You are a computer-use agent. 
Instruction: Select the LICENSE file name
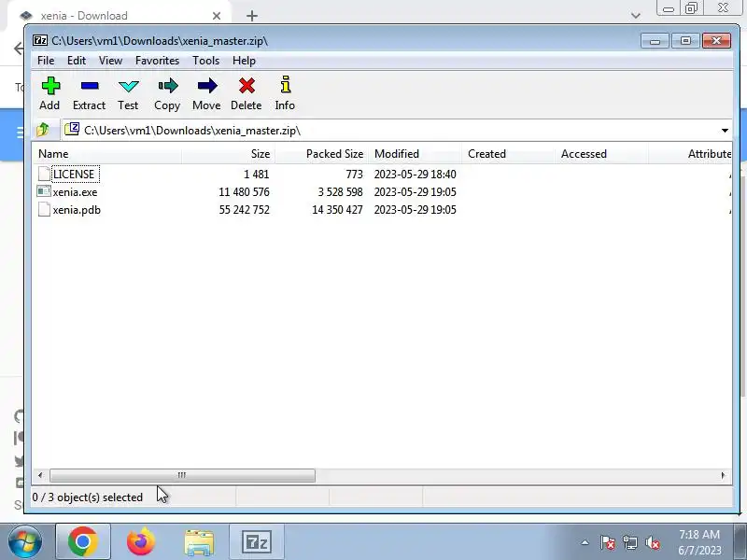click(x=76, y=174)
